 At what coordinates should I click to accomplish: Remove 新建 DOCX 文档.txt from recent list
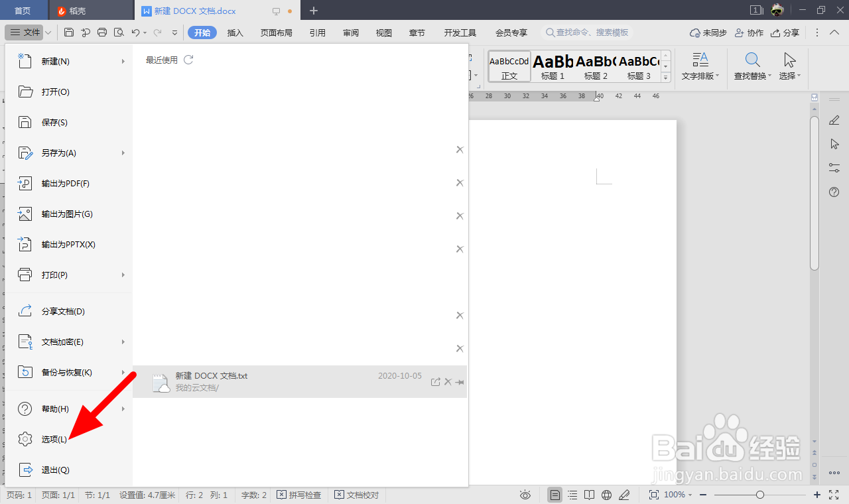click(x=448, y=382)
